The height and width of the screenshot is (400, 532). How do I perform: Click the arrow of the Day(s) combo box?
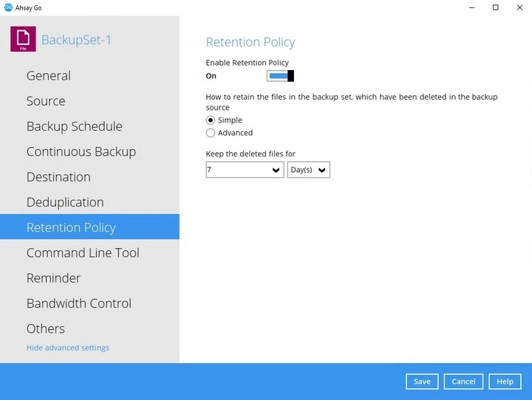point(322,170)
